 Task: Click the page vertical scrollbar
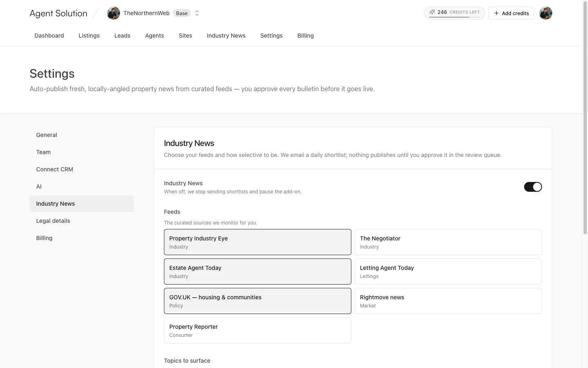click(585, 119)
